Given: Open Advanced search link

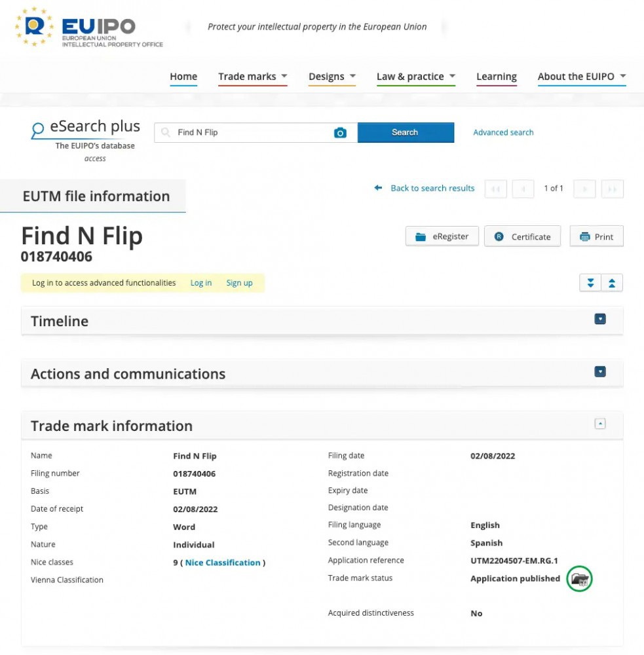Looking at the screenshot, I should click(x=503, y=132).
